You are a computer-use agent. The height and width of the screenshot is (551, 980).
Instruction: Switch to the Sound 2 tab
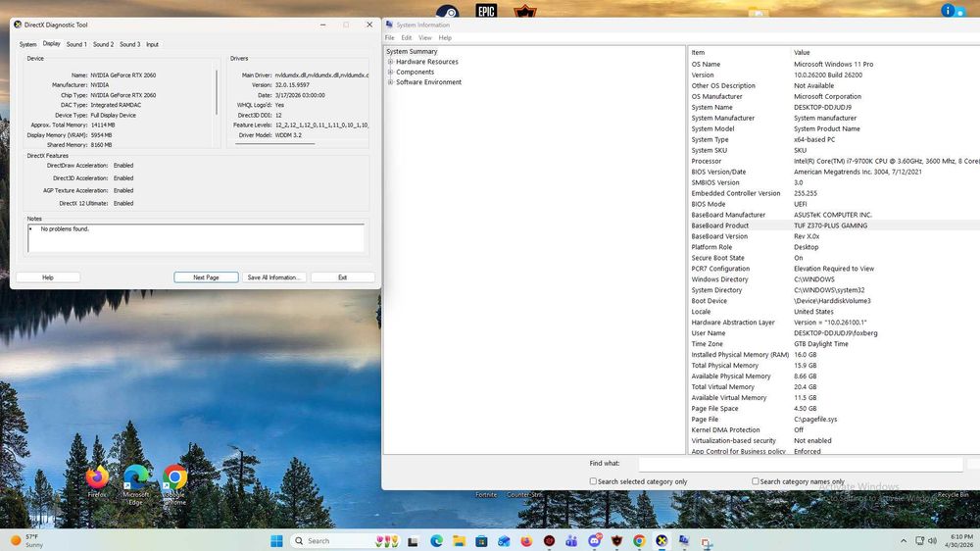(103, 44)
